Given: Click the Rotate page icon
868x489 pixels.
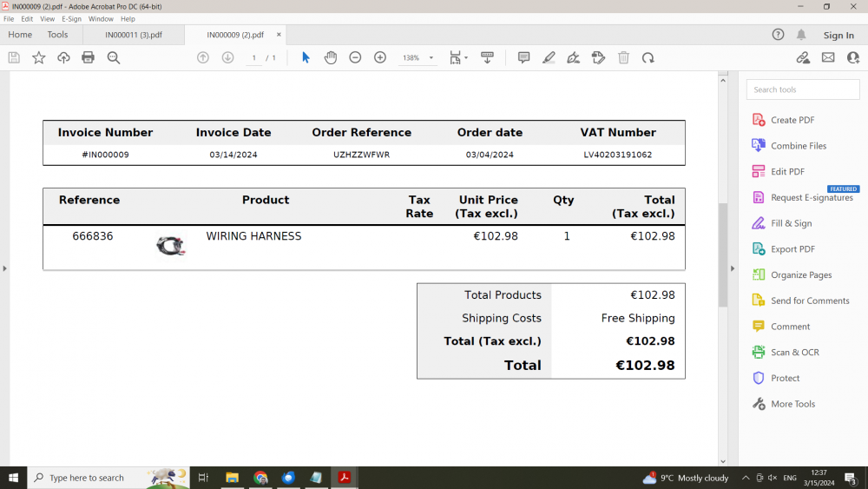Looking at the screenshot, I should tap(648, 57).
